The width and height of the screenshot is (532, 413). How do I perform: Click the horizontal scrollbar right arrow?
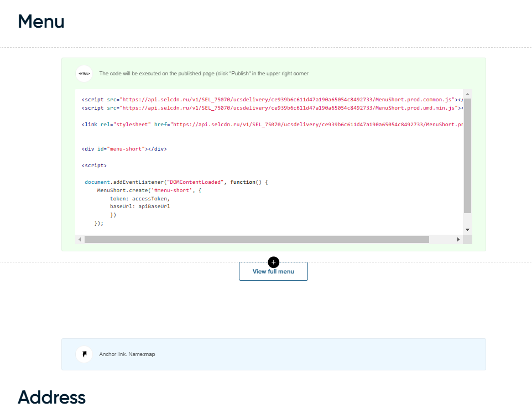point(458,240)
